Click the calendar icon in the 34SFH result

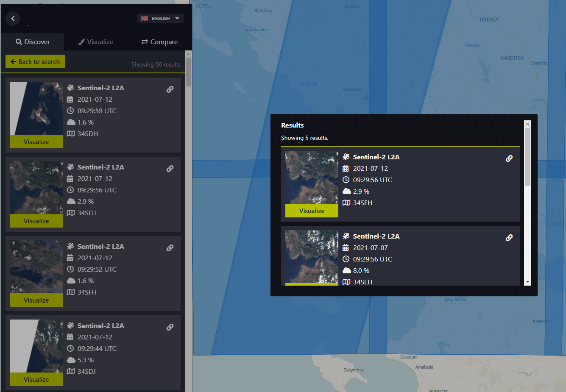(70, 258)
